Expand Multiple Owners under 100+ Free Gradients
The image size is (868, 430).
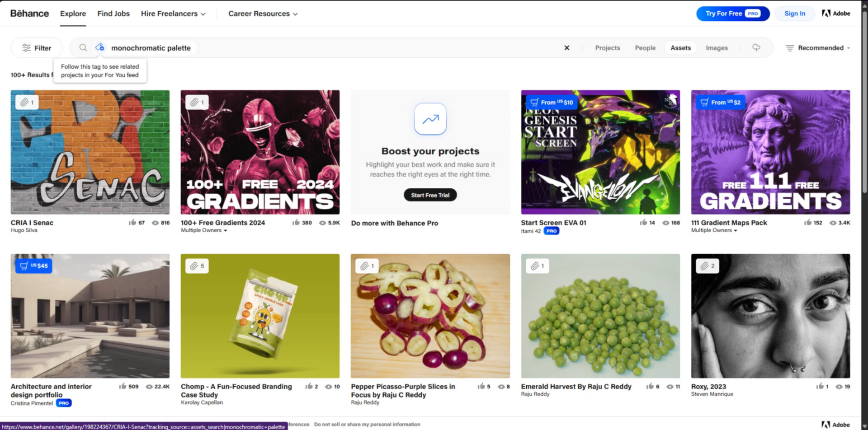[x=204, y=230]
